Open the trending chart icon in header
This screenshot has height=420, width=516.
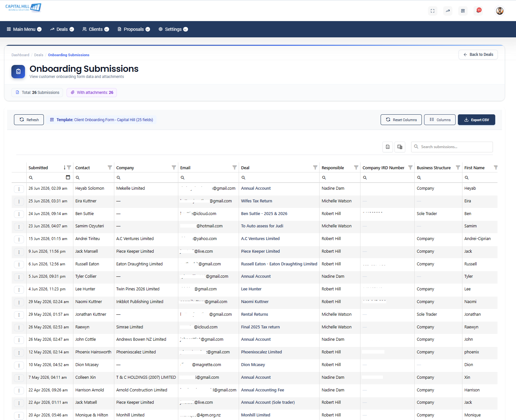tap(448, 11)
